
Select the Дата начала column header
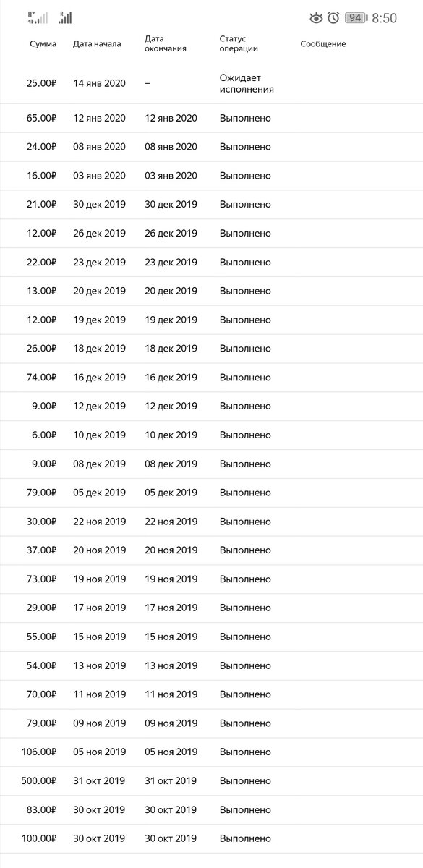tap(97, 44)
